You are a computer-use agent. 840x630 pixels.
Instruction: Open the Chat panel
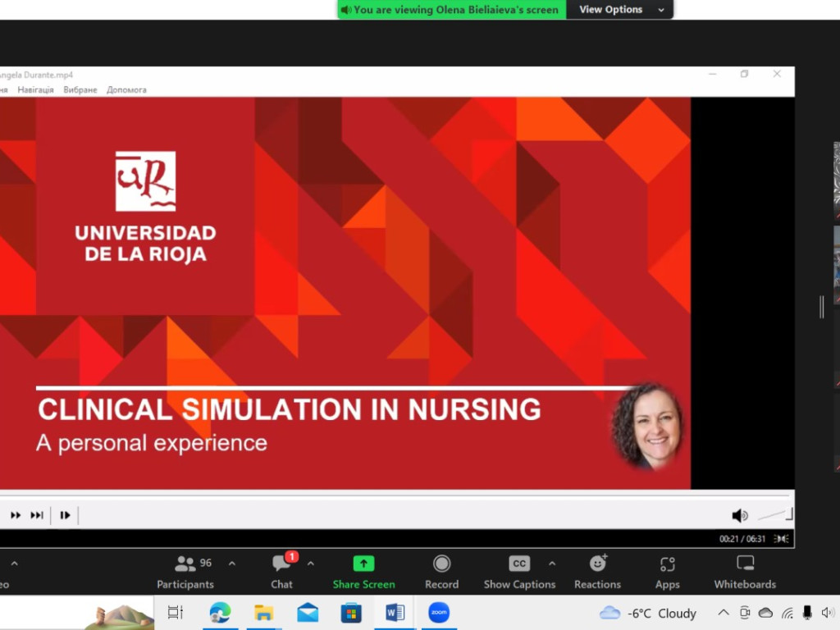pos(282,572)
